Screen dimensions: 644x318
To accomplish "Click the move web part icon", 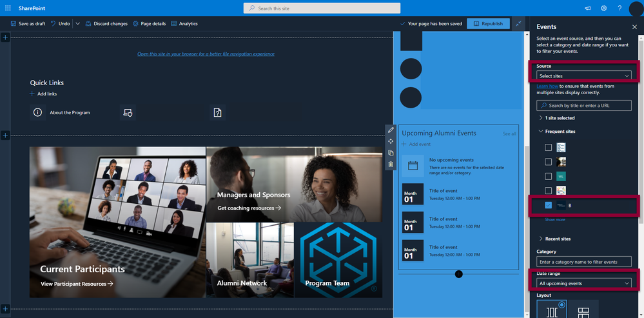I will tap(391, 141).
